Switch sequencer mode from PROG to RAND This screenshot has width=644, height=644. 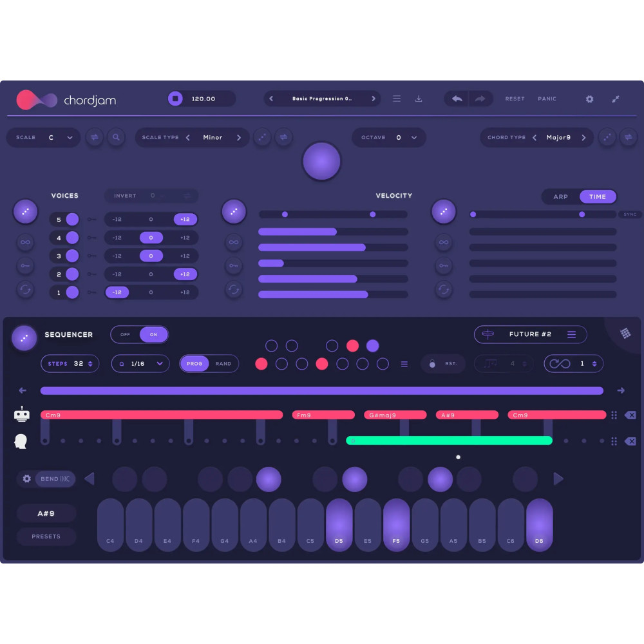coord(223,363)
